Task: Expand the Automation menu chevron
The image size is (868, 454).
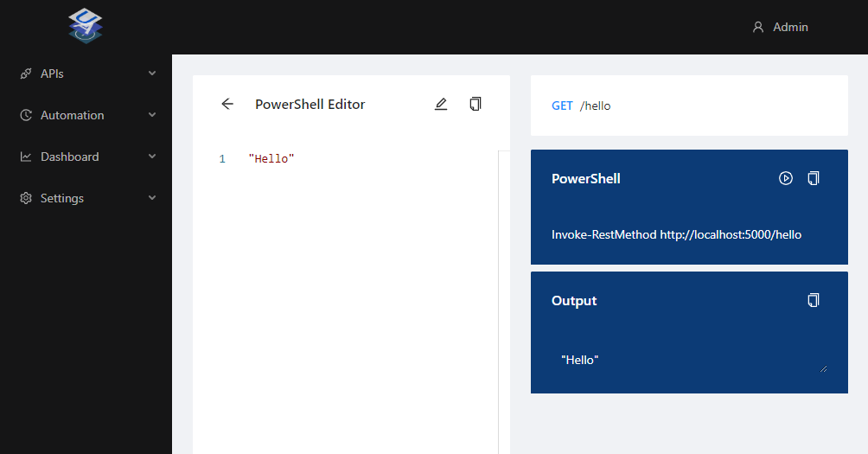Action: tap(152, 115)
